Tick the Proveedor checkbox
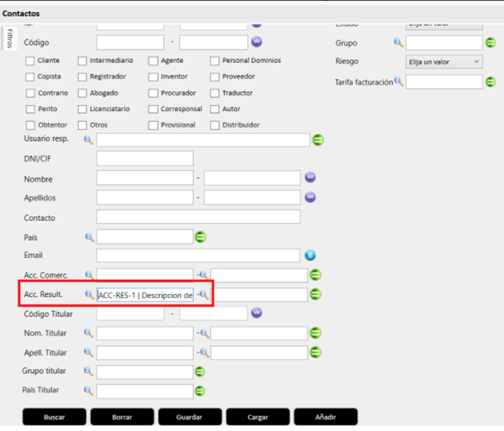 [x=214, y=77]
